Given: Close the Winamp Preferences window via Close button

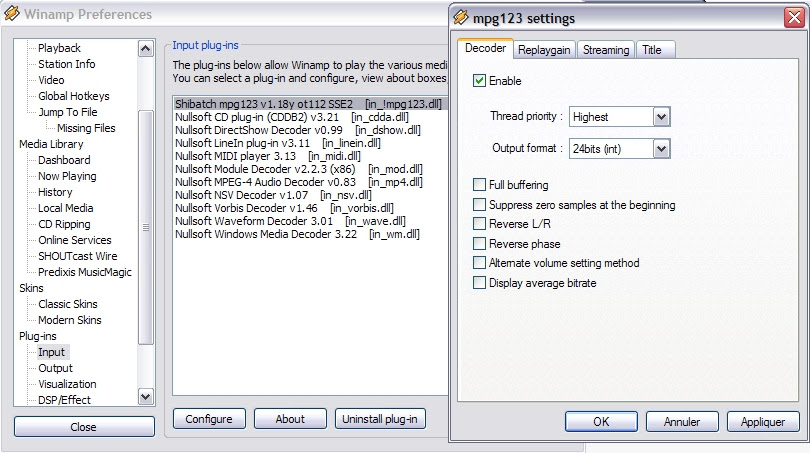Looking at the screenshot, I should (x=84, y=427).
